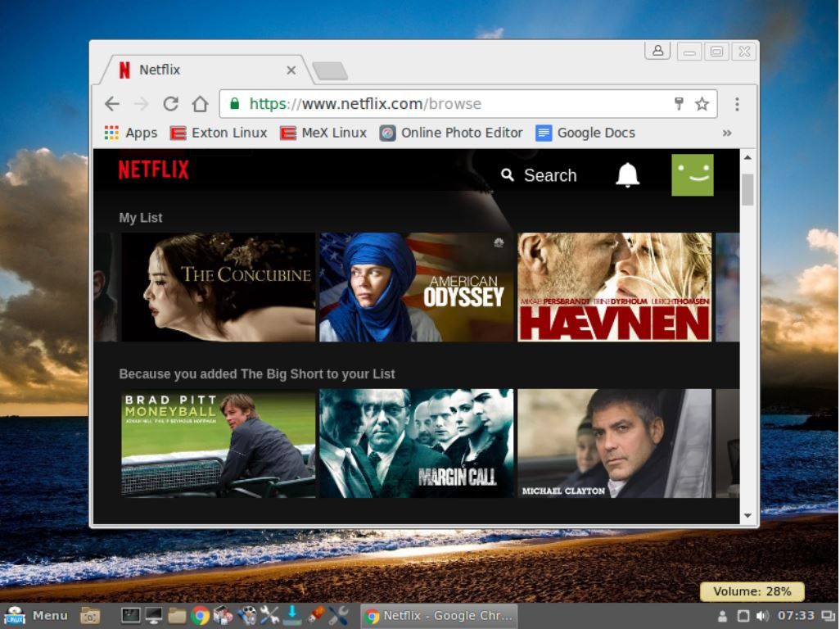Click the browser back arrow

(112, 103)
